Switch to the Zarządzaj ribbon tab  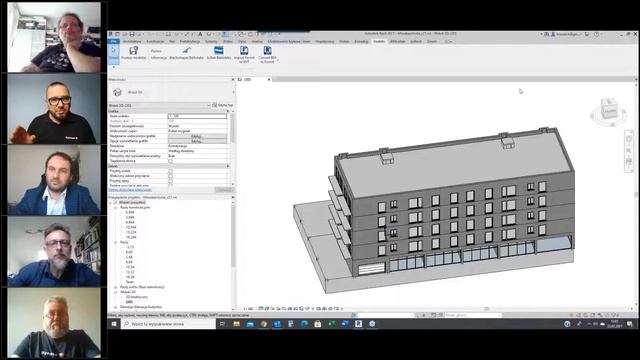coord(361,41)
